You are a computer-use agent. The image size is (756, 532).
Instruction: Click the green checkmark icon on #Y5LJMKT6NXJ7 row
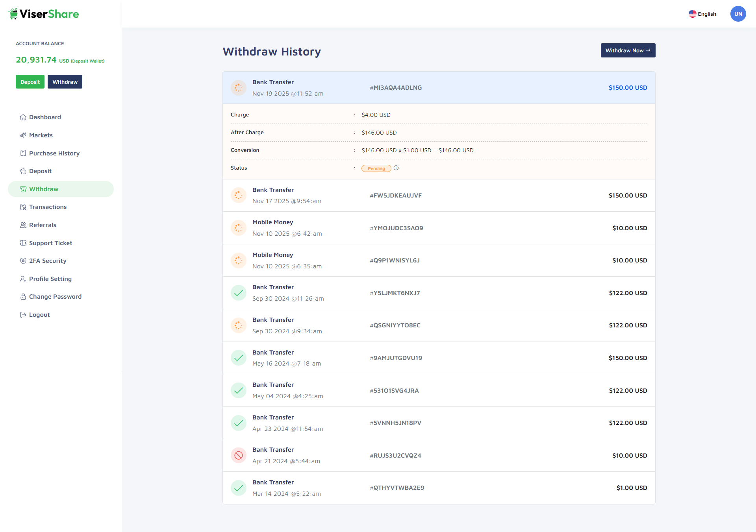[x=239, y=293]
